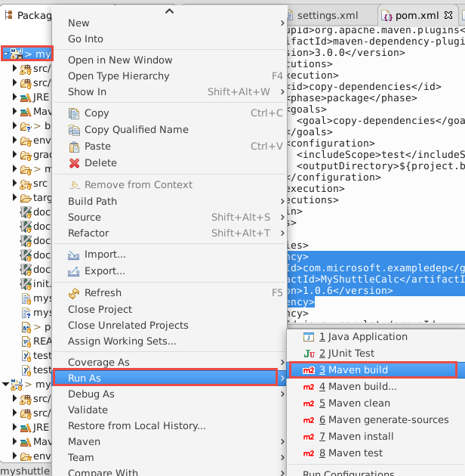Viewport: 465px width, 476px height.
Task: Click the includeScope test line in editor
Action: [380, 155]
